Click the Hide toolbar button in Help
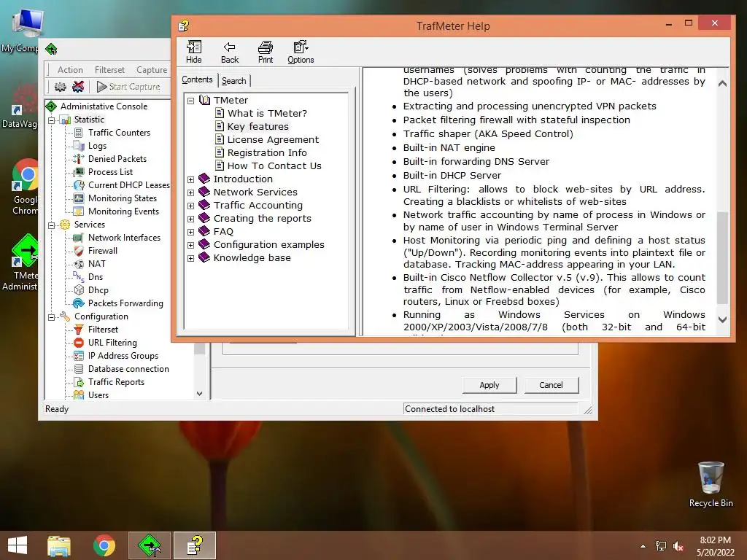 (193, 52)
